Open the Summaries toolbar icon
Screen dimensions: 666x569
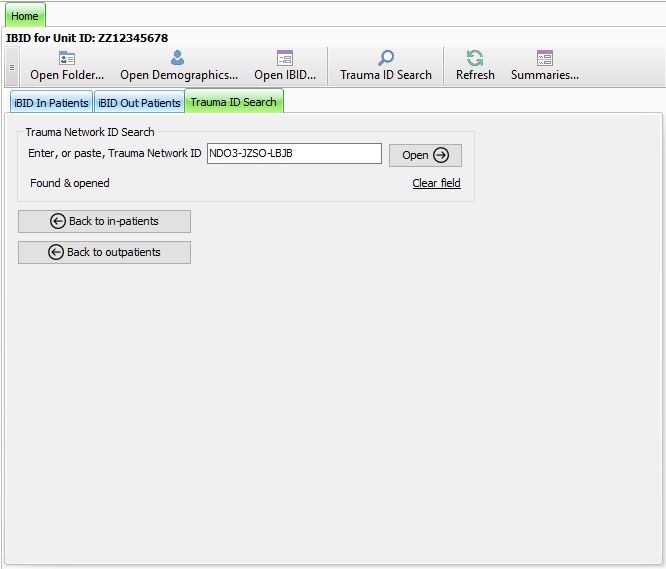[x=544, y=58]
